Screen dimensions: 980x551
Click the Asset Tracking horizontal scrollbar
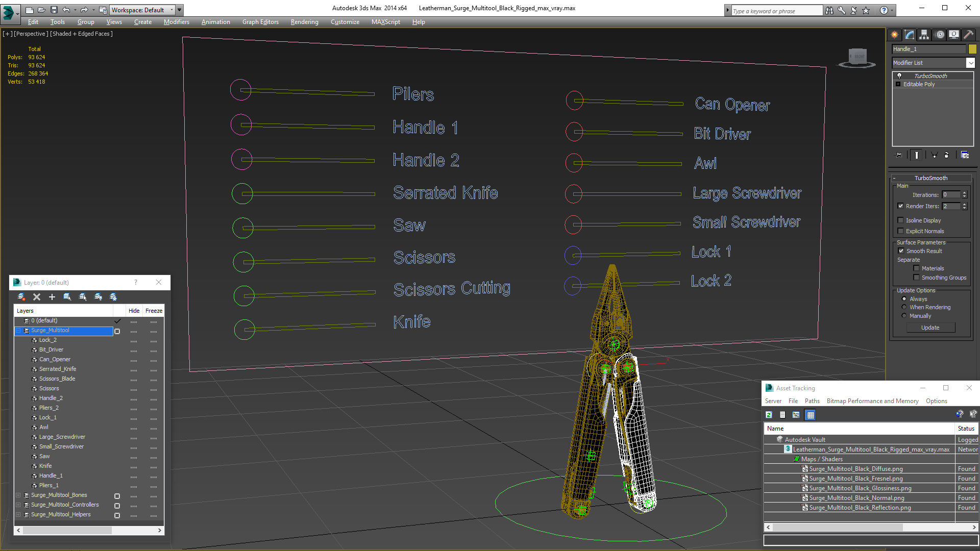pyautogui.click(x=871, y=527)
